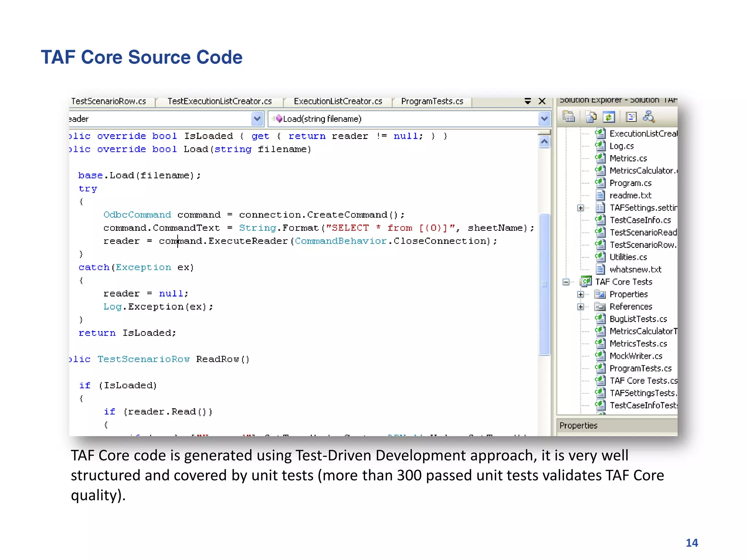This screenshot has height=560, width=747.
Task: Select MetricsCalculator in the solution tree
Action: click(643, 171)
